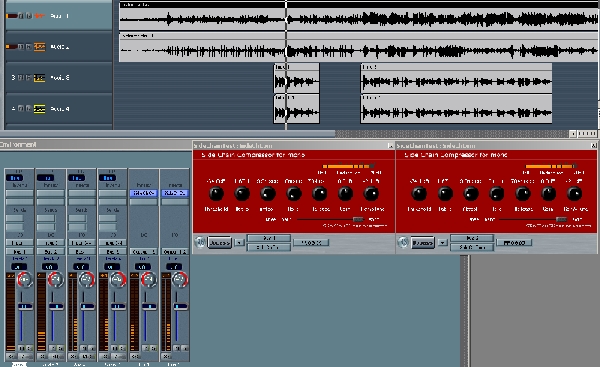Click the Hold knob in left compressor
Viewport: 600px width, 367px height.
pos(293,194)
